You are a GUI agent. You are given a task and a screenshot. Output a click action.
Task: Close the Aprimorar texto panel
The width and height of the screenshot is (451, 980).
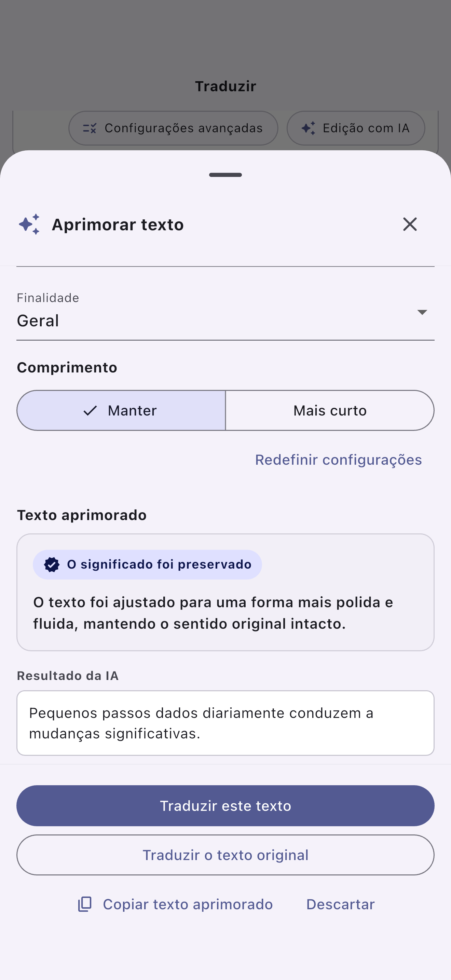pyautogui.click(x=410, y=224)
